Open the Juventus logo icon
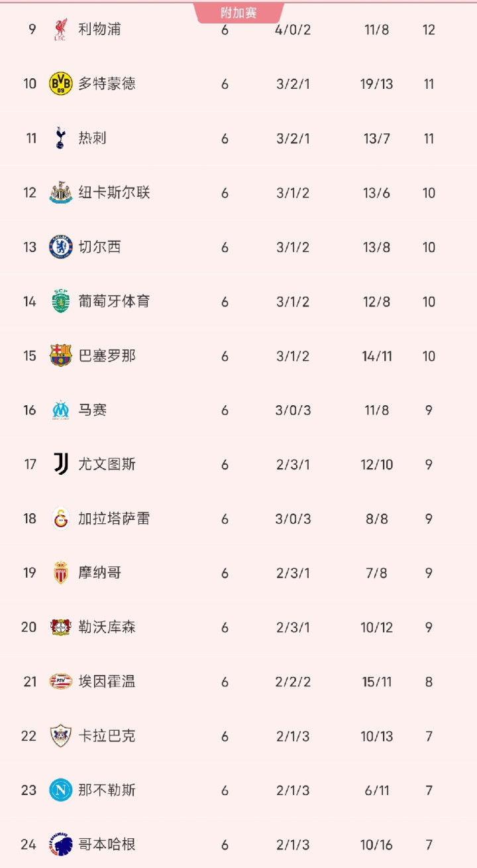 point(60,464)
